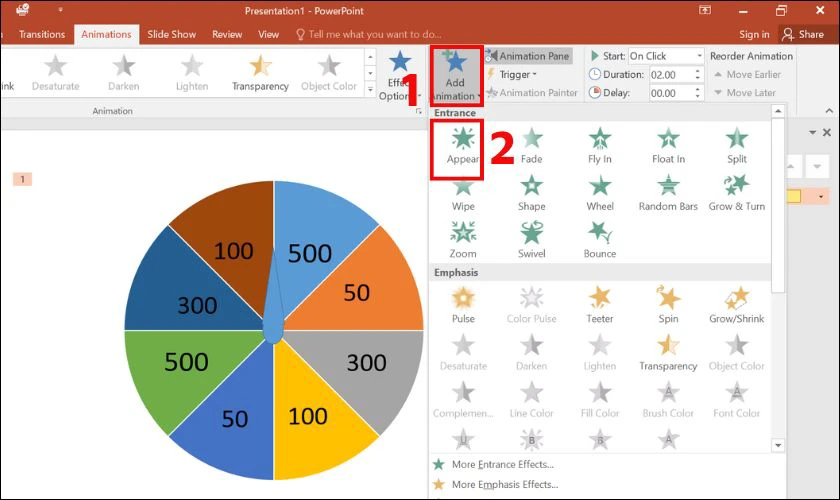This screenshot has height=500, width=840.
Task: Select the Appear entrance animation
Action: tap(462, 145)
